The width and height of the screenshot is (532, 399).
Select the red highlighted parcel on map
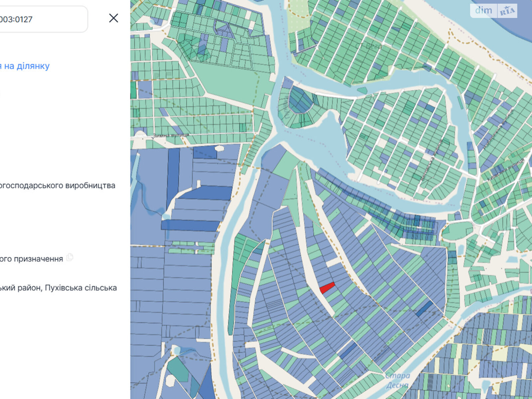(327, 288)
